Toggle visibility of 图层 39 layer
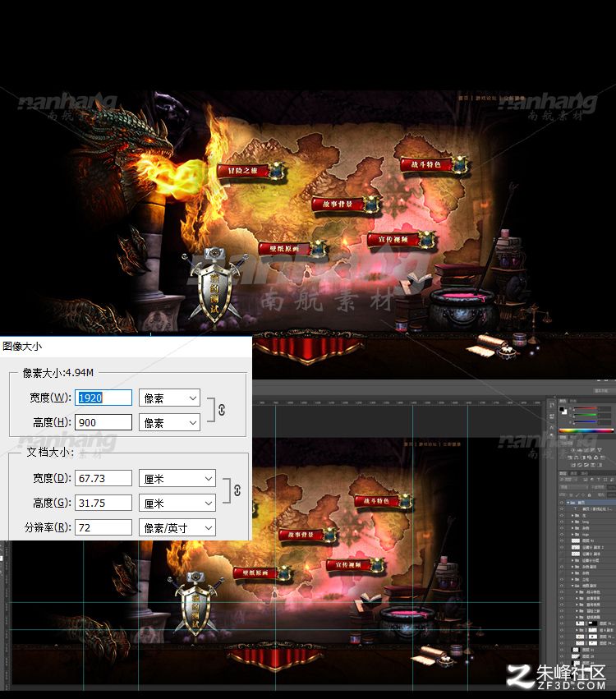 click(x=562, y=656)
